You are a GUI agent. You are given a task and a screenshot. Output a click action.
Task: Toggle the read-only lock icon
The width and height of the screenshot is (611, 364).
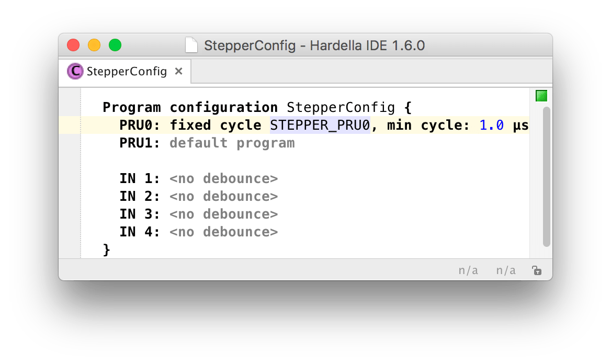coord(537,270)
